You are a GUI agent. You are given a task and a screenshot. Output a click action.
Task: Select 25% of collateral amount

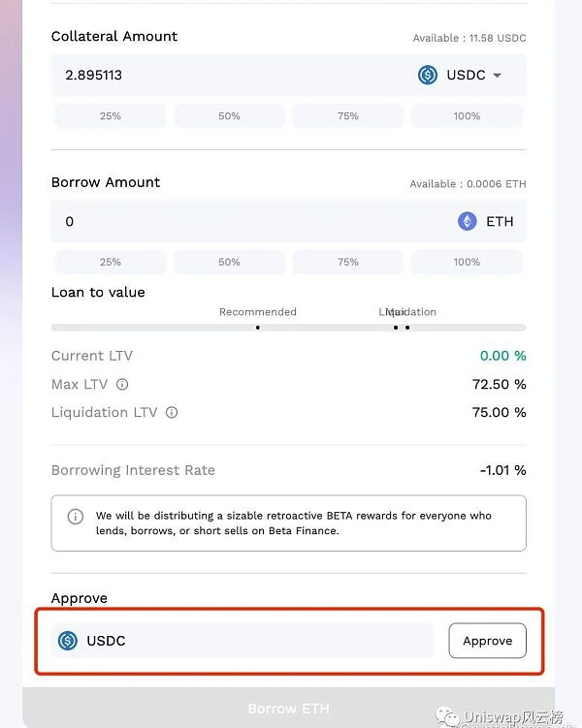tap(111, 116)
